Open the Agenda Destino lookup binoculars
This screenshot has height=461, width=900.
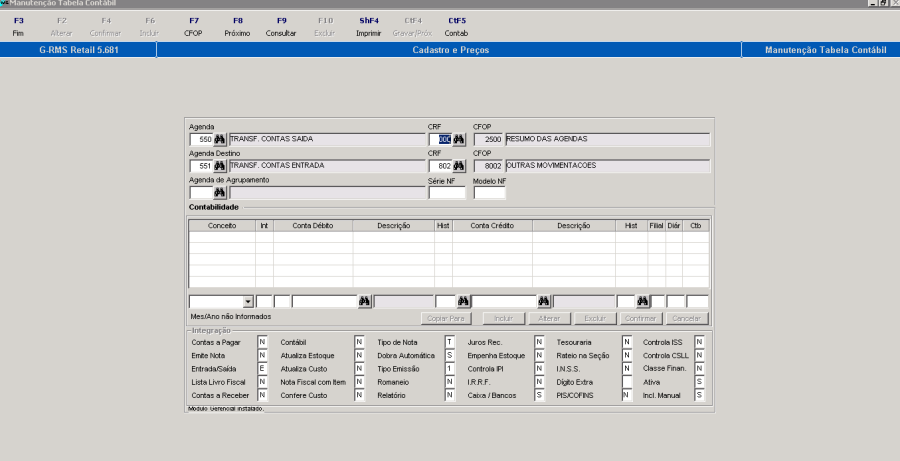(x=220, y=166)
